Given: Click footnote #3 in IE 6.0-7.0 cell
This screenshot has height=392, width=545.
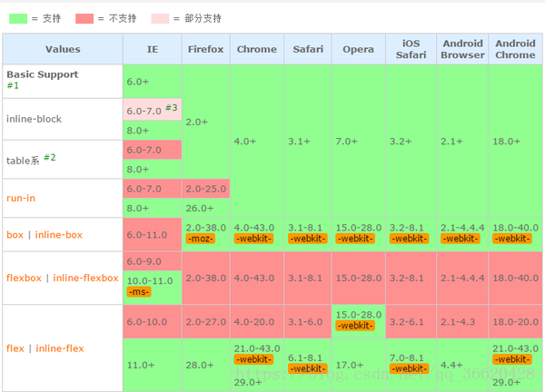Looking at the screenshot, I should click(172, 108).
